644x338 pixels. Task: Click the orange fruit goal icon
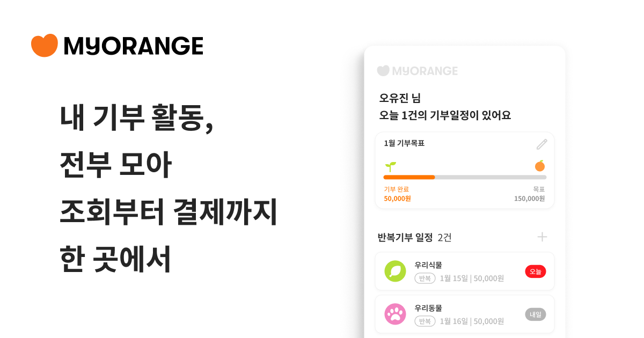click(539, 166)
